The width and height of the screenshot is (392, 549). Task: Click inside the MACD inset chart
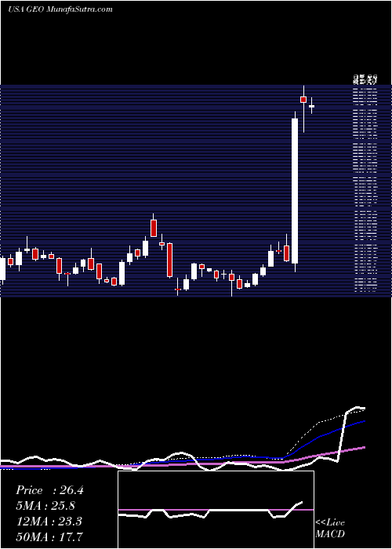pos(216,510)
